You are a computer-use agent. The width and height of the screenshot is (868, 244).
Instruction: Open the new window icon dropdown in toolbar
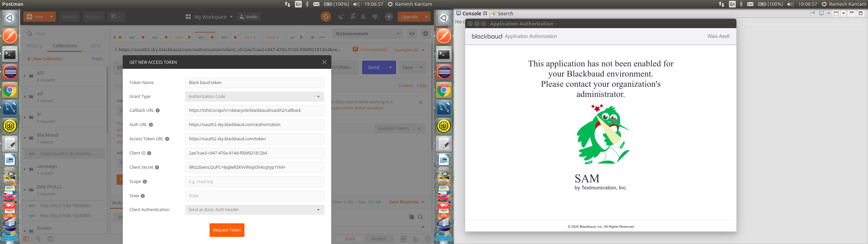click(116, 17)
